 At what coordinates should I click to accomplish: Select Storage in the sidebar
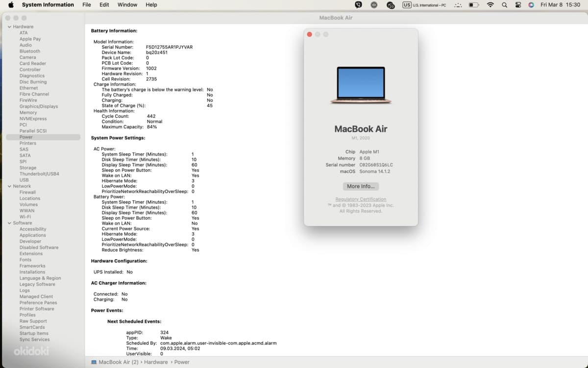(28, 168)
